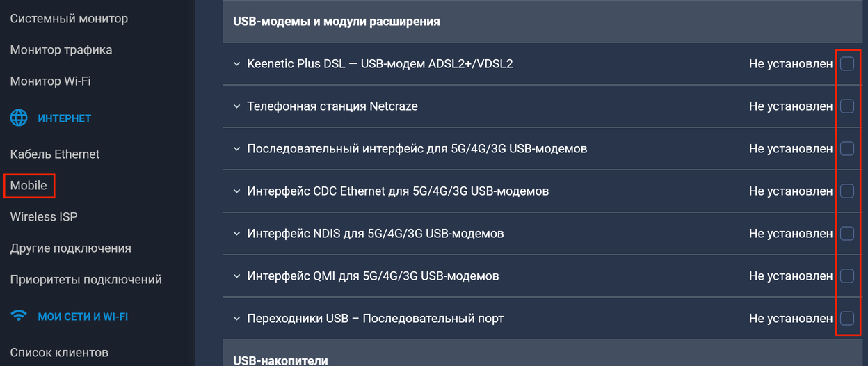Expand the NDIS interface row chevron
This screenshot has width=868, height=366.
[236, 234]
